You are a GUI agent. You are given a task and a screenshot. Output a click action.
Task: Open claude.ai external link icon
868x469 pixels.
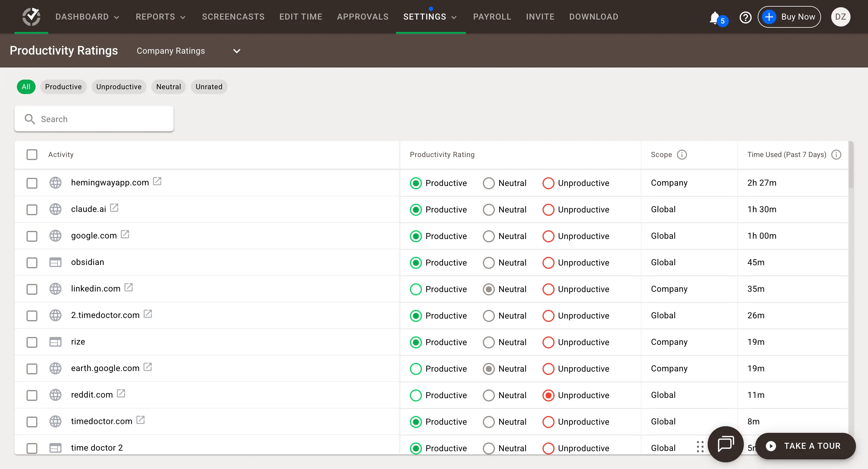[114, 208]
